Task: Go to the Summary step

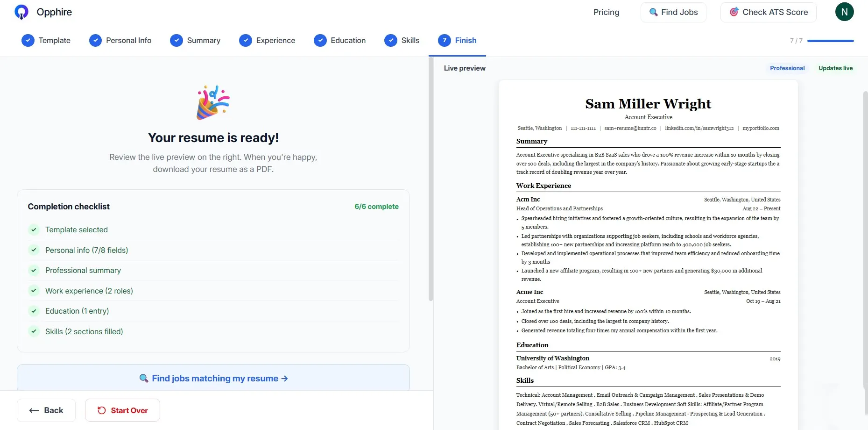Action: (x=195, y=40)
